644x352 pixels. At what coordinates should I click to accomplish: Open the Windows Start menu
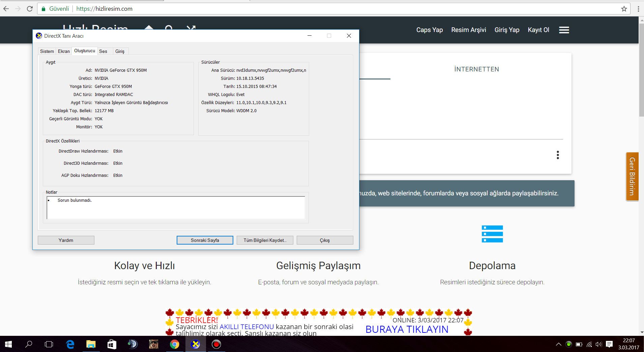pyautogui.click(x=8, y=344)
